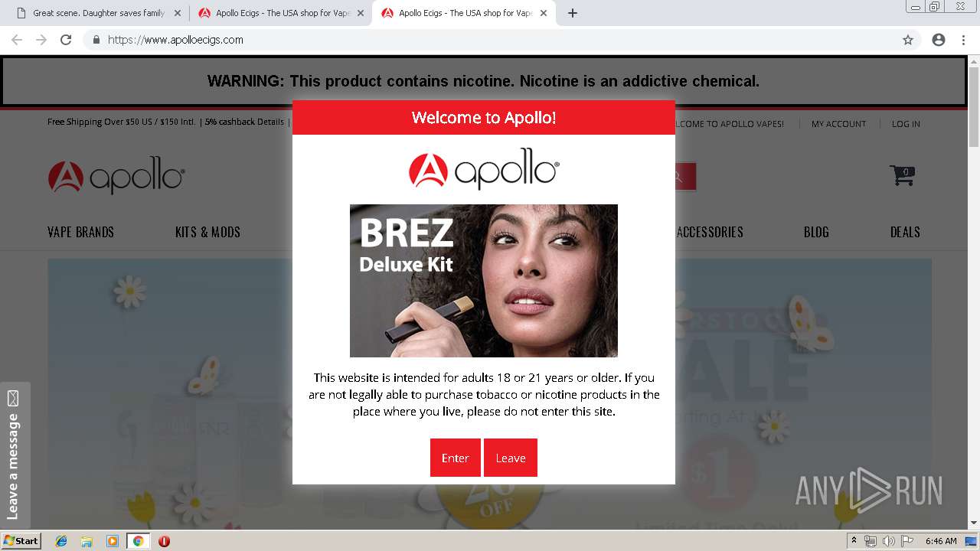Click the LOG IN link
Image resolution: width=980 pixels, height=551 pixels.
pos(906,124)
